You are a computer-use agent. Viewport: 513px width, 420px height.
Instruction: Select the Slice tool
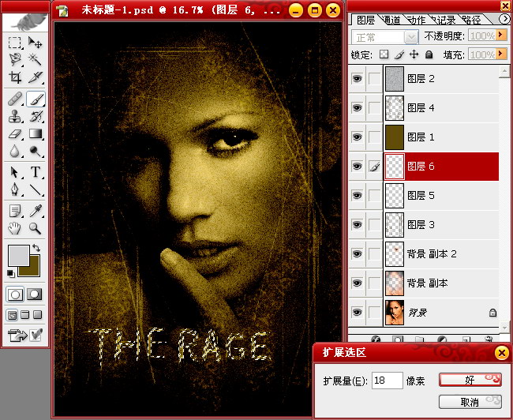click(35, 77)
